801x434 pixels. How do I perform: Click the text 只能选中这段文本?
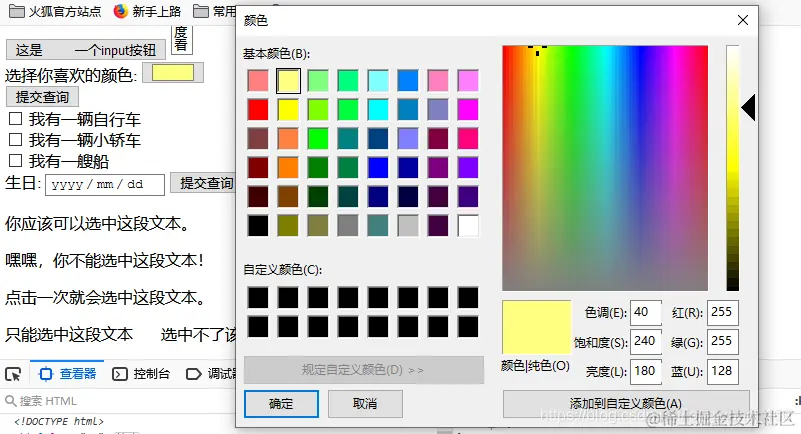(69, 334)
